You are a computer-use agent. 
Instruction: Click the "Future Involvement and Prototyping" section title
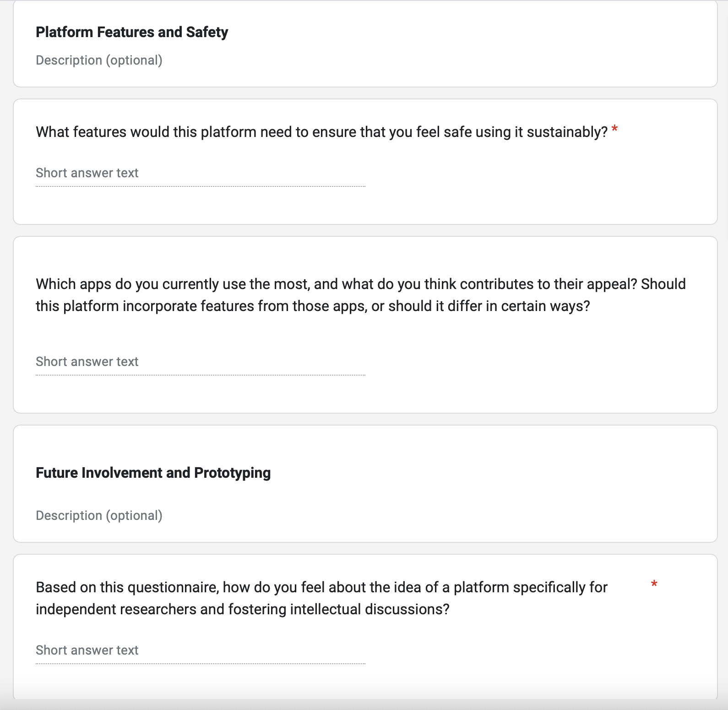pyautogui.click(x=153, y=473)
